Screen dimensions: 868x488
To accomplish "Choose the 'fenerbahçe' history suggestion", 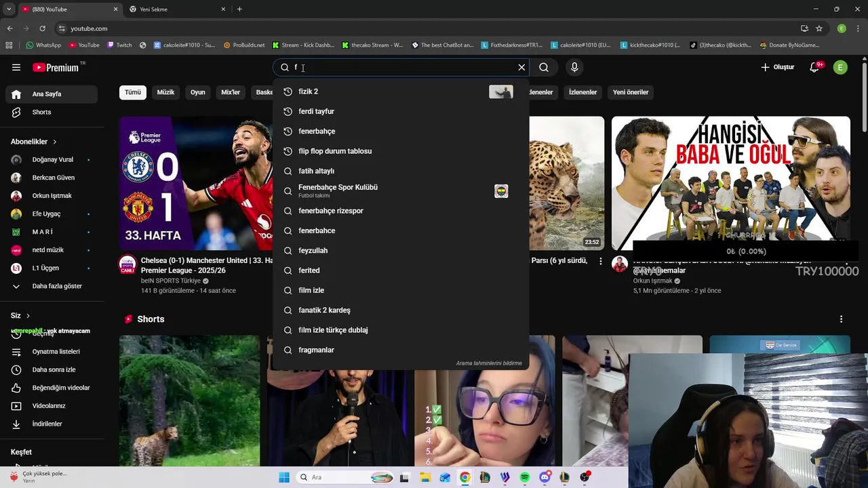I will 400,131.
